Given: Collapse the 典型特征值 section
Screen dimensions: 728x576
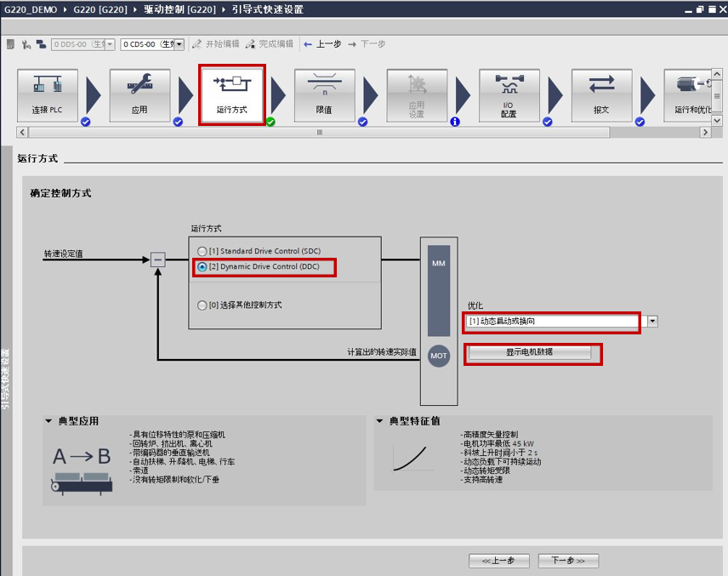Looking at the screenshot, I should click(379, 421).
